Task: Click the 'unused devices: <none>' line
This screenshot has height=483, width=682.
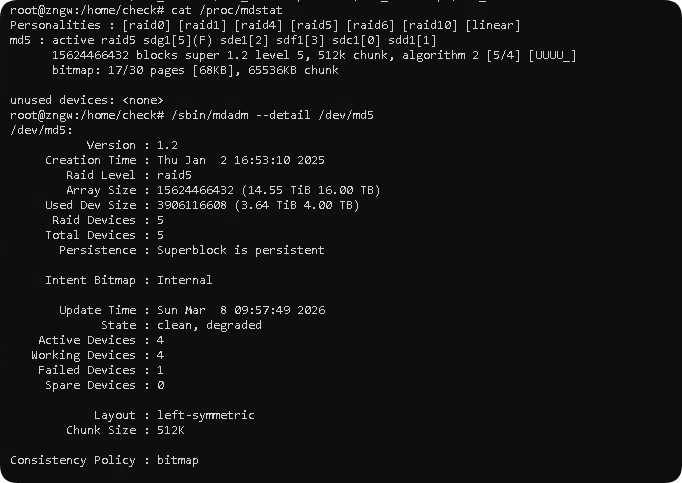Action: tap(86, 100)
